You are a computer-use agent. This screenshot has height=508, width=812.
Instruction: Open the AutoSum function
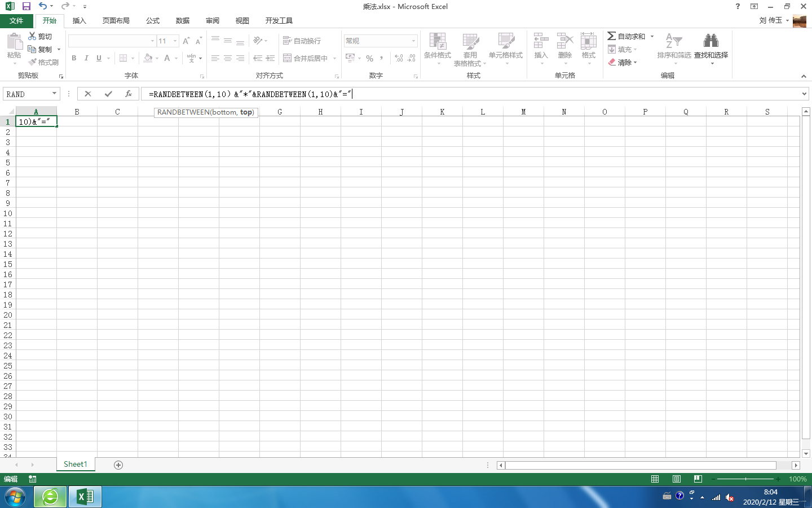point(626,36)
